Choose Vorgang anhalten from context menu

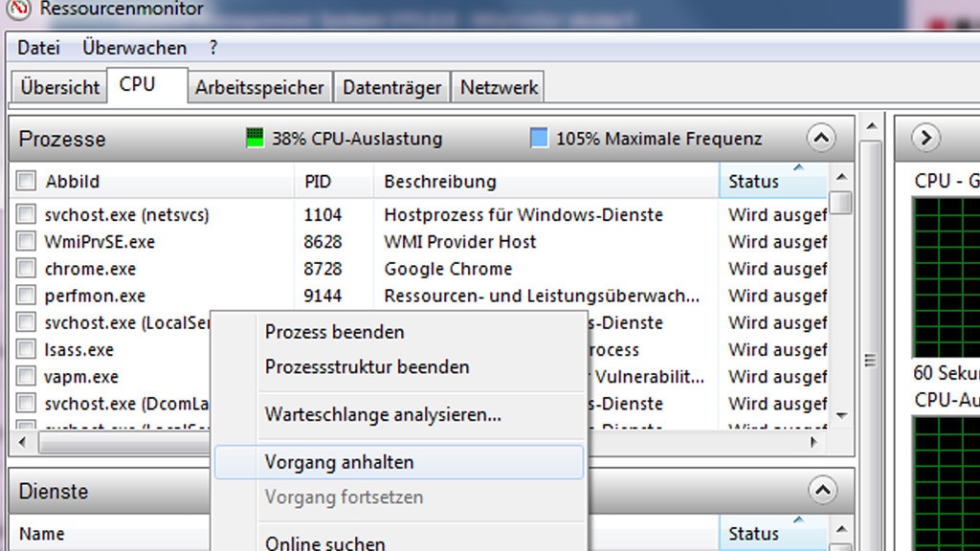click(x=399, y=462)
